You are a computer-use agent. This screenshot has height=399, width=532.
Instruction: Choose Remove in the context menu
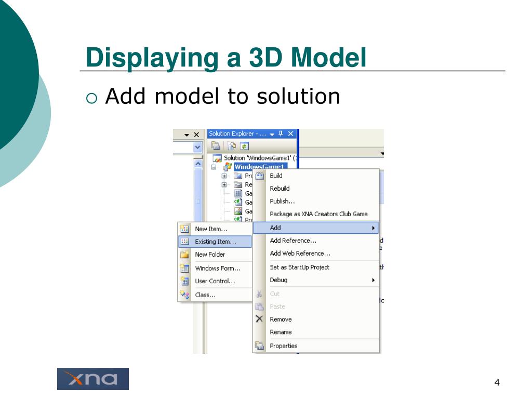click(316, 320)
